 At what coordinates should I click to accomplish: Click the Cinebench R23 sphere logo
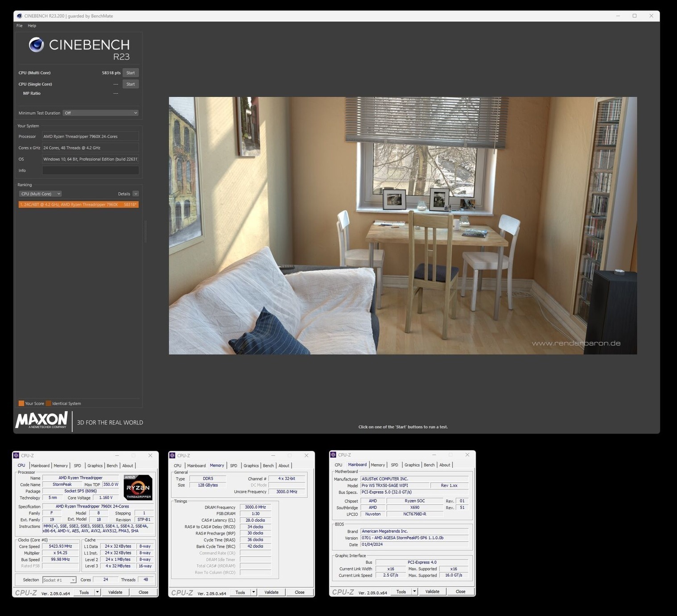pyautogui.click(x=36, y=45)
